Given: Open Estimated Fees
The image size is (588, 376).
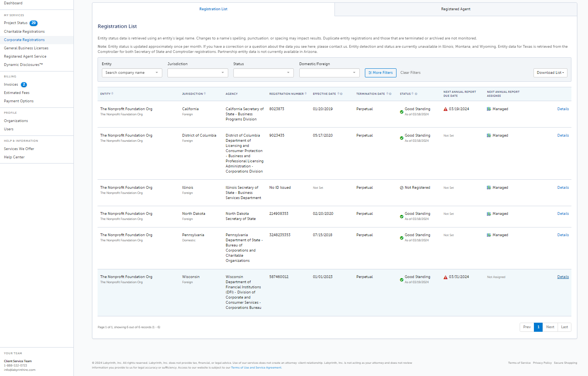Looking at the screenshot, I should coord(17,93).
